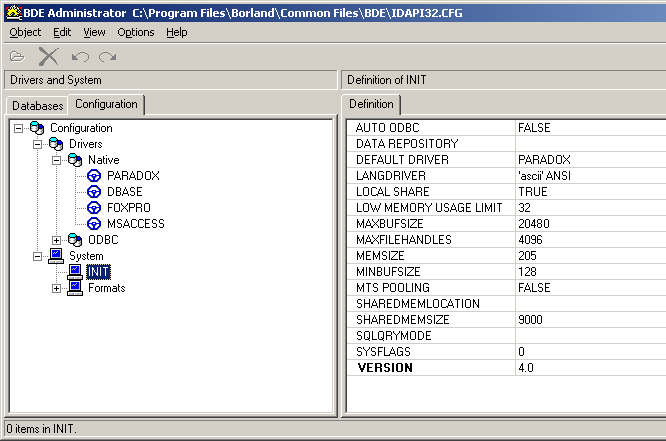Viewport: 666px width, 441px height.
Task: Select the System tree label
Action: (x=86, y=256)
